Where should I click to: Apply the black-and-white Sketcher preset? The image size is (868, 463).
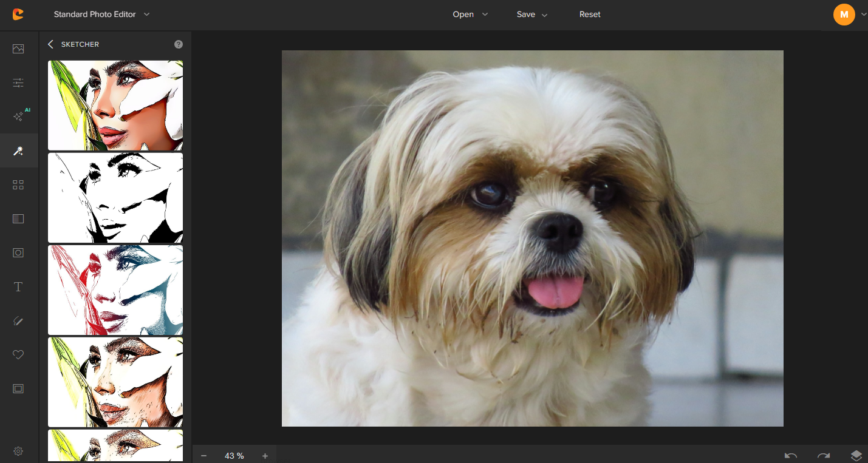pos(115,198)
